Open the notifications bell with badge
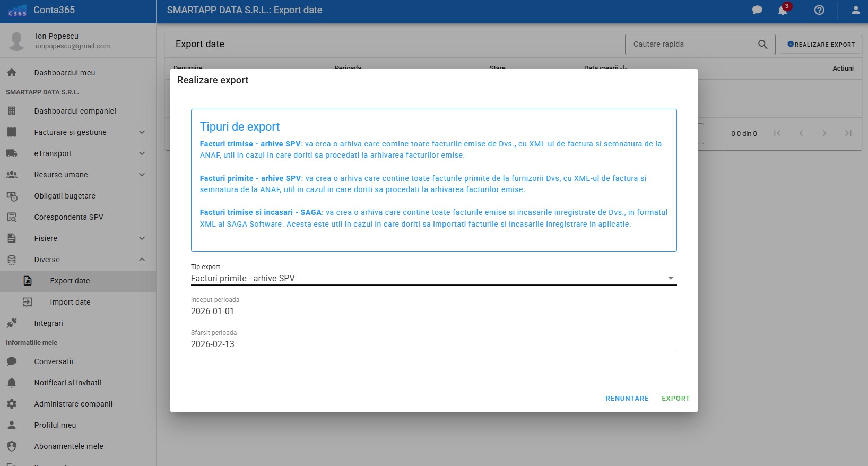The height and width of the screenshot is (466, 868). 783,10
